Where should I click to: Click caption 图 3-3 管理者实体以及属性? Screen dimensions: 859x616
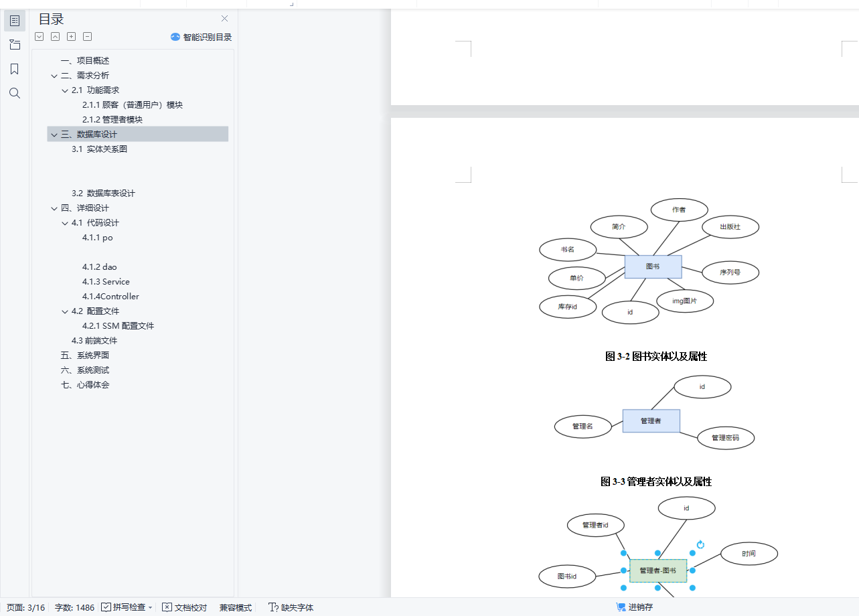click(656, 481)
